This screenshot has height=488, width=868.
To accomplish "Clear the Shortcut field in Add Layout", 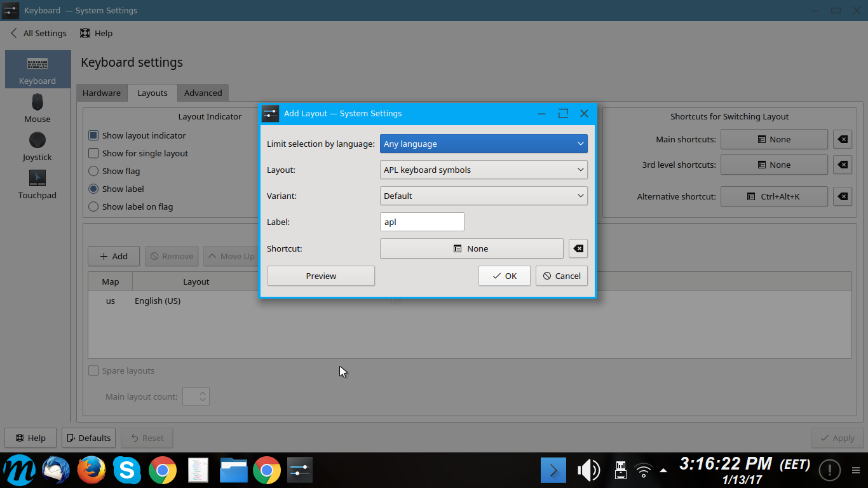I will tap(578, 248).
